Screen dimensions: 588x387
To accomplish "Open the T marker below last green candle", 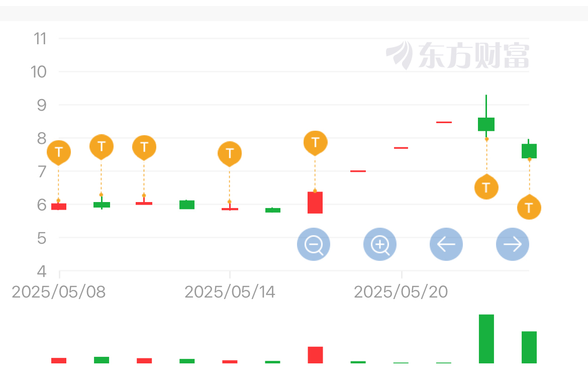I will click(529, 207).
